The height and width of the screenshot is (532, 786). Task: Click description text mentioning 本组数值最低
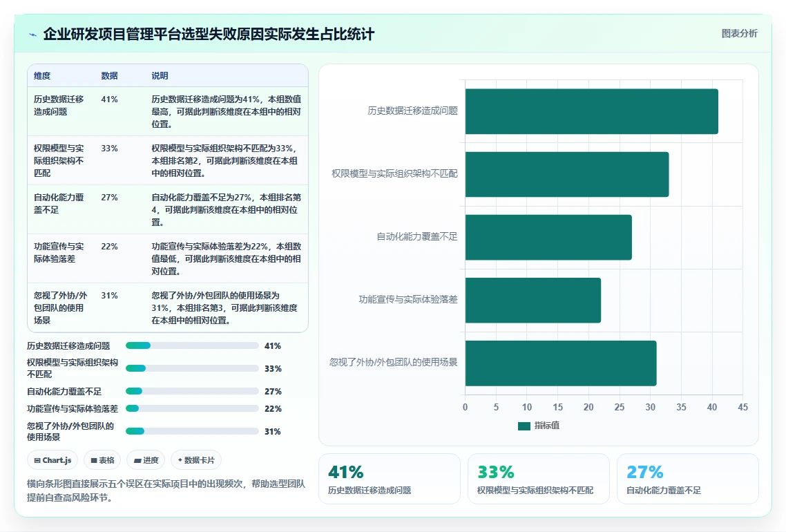[227, 258]
